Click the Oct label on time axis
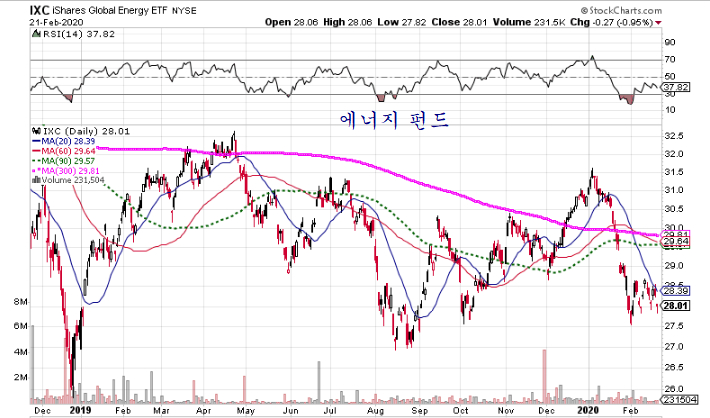 pos(461,410)
